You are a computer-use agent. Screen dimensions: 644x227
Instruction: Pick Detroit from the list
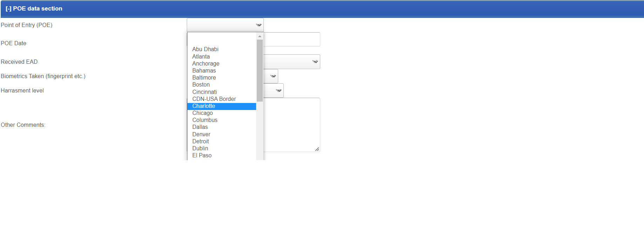222,141
